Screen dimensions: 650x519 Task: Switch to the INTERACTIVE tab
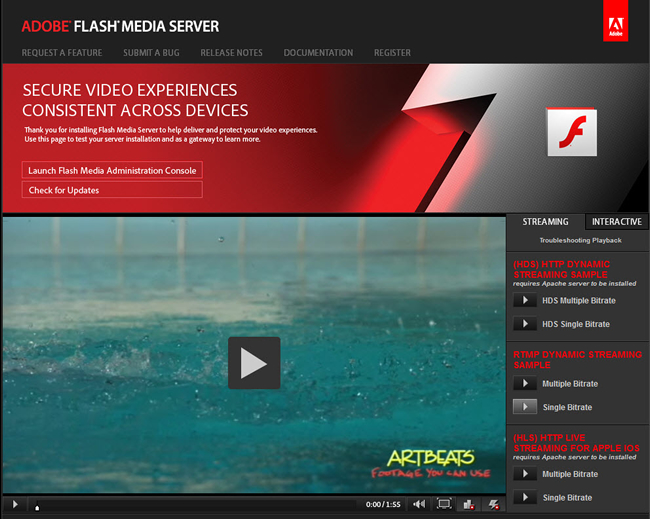pos(616,222)
